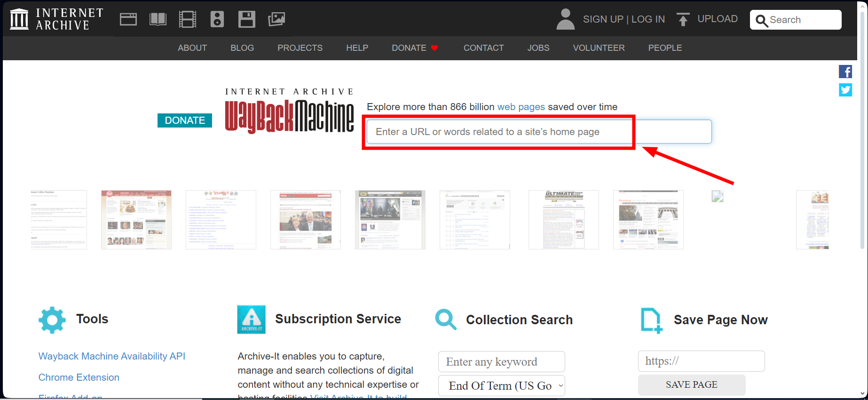Click the user avatar icon
This screenshot has width=868, height=400.
click(566, 19)
